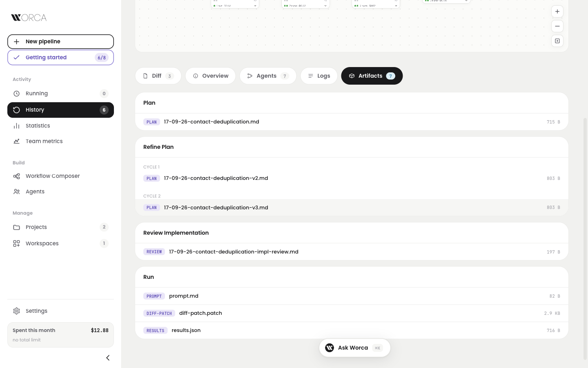Switch to the Logs tab

[x=319, y=76]
